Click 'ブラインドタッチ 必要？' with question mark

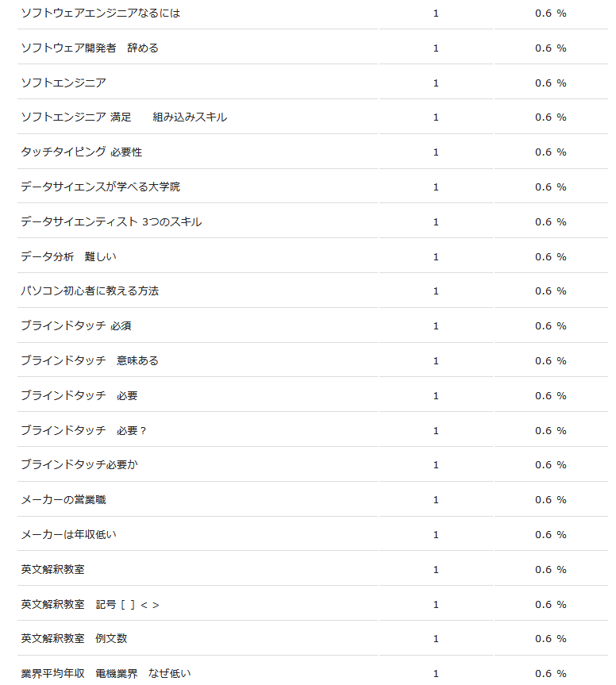84,431
